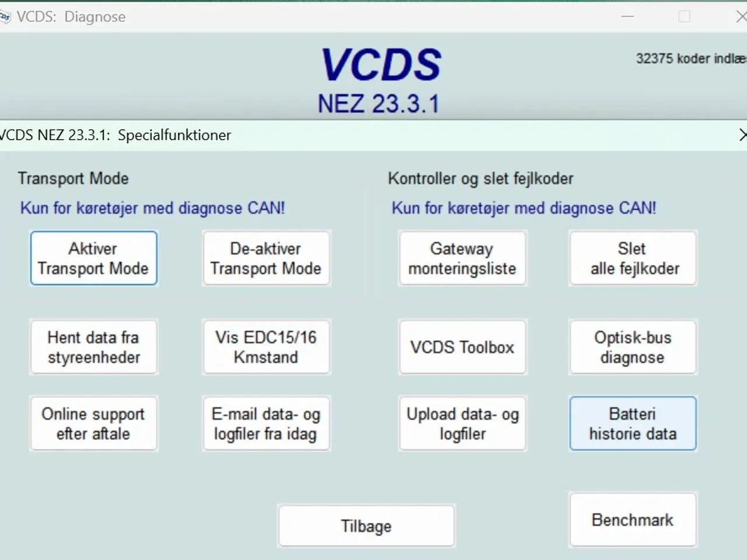Click E-mail data- og logfiler fra idag
Image resolution: width=747 pixels, height=560 pixels.
(266, 423)
